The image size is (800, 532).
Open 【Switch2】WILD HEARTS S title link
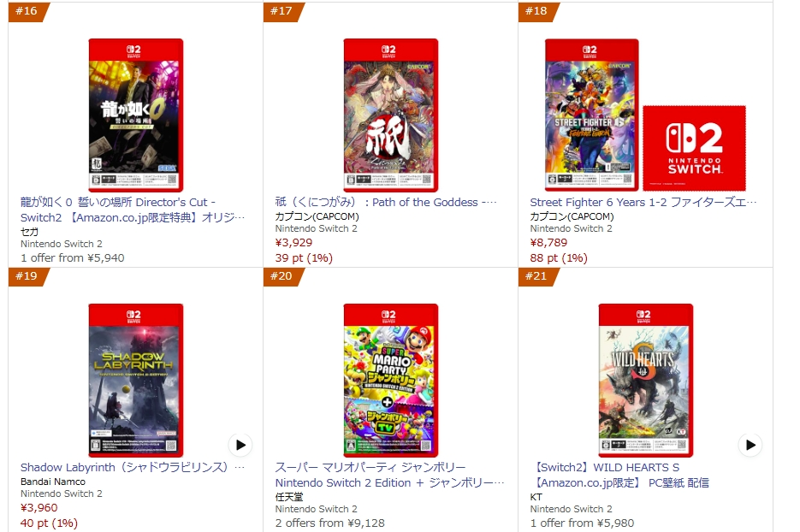click(x=619, y=475)
